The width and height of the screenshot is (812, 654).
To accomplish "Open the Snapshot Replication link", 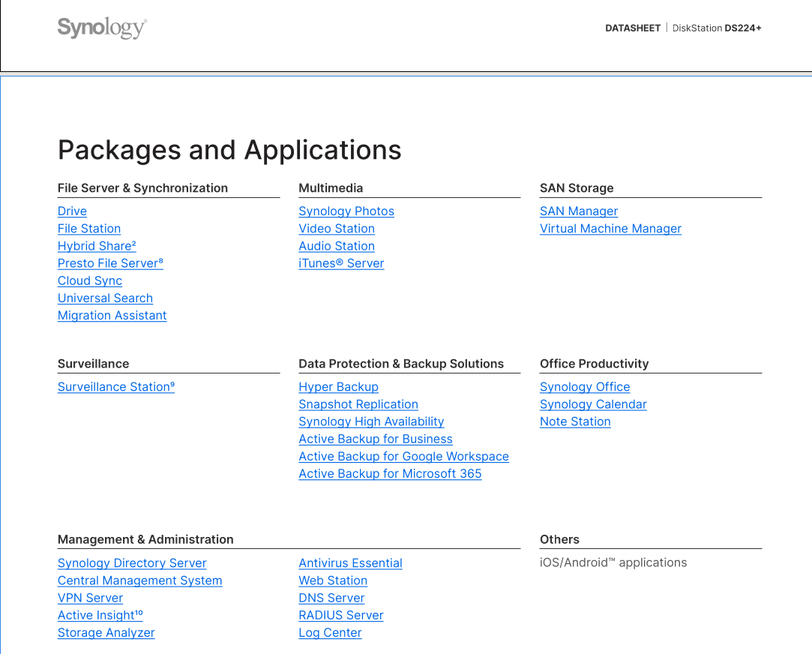I will pyautogui.click(x=358, y=404).
